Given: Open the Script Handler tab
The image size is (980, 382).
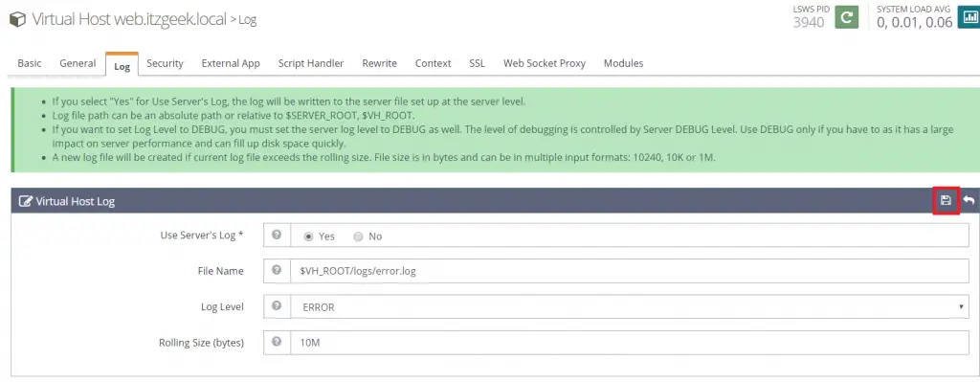Looking at the screenshot, I should pos(311,63).
